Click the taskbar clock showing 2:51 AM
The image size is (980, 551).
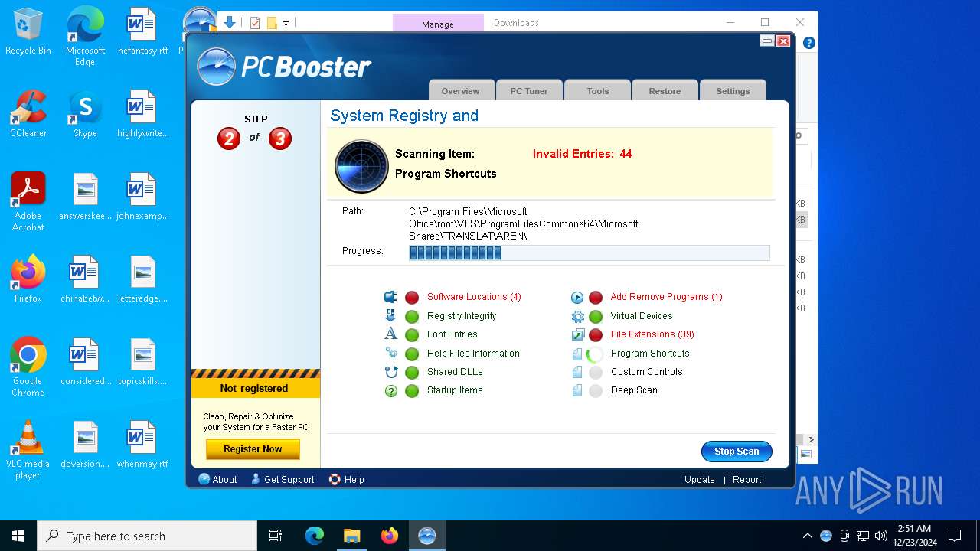point(913,536)
